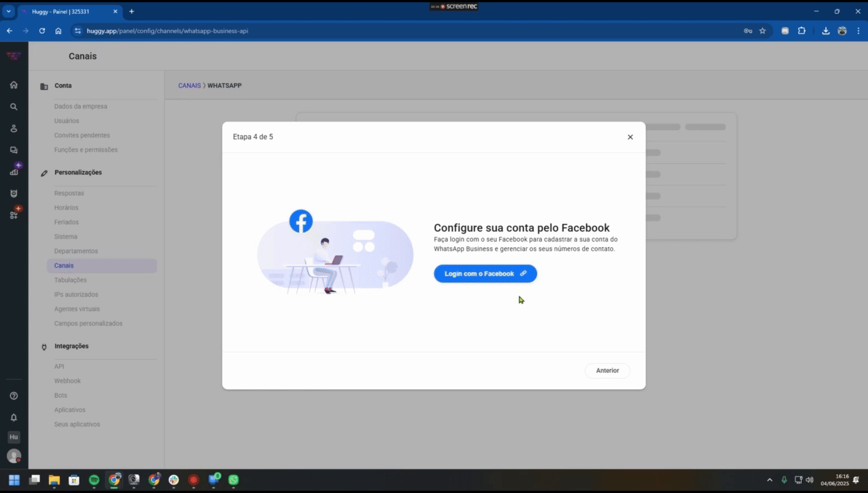Close the Etapa 4 de 5 dialog
868x493 pixels.
click(x=630, y=137)
